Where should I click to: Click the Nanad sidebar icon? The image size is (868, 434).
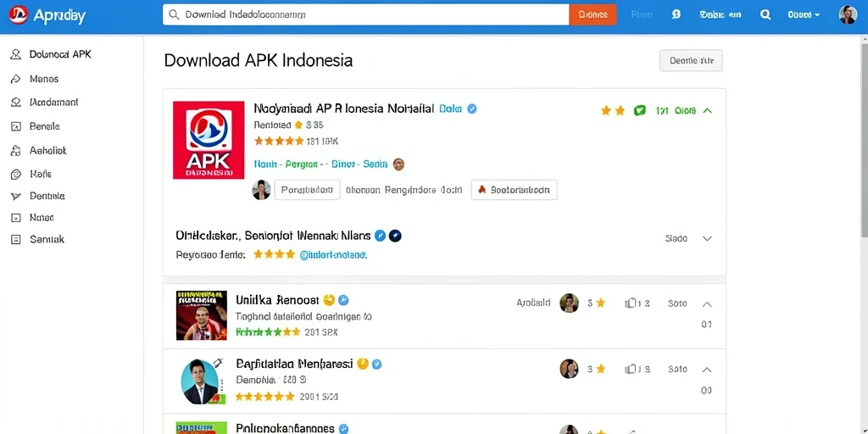(16, 218)
